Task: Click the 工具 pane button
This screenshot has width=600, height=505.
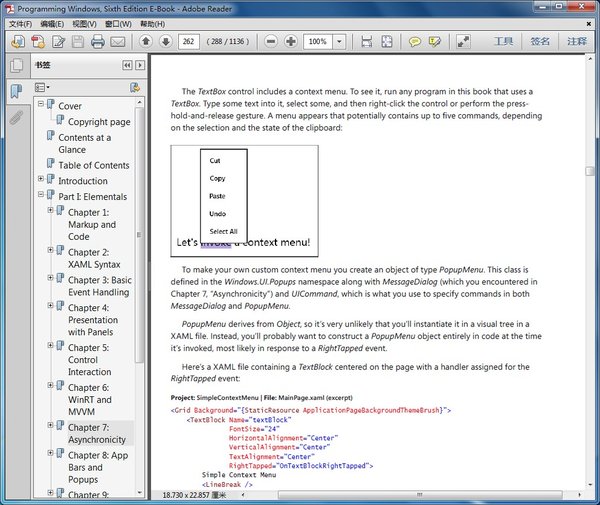Action: (x=504, y=42)
